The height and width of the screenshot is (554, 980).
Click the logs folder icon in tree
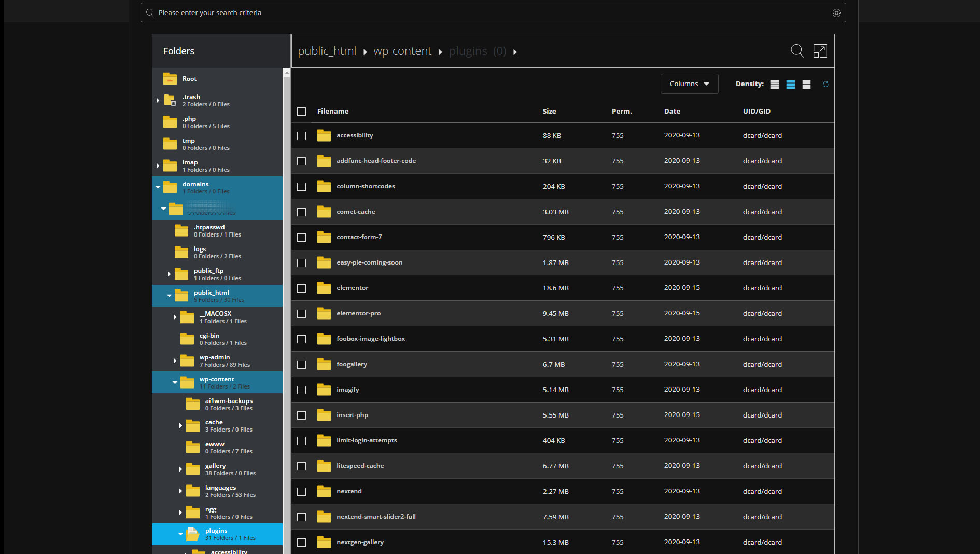pyautogui.click(x=181, y=252)
